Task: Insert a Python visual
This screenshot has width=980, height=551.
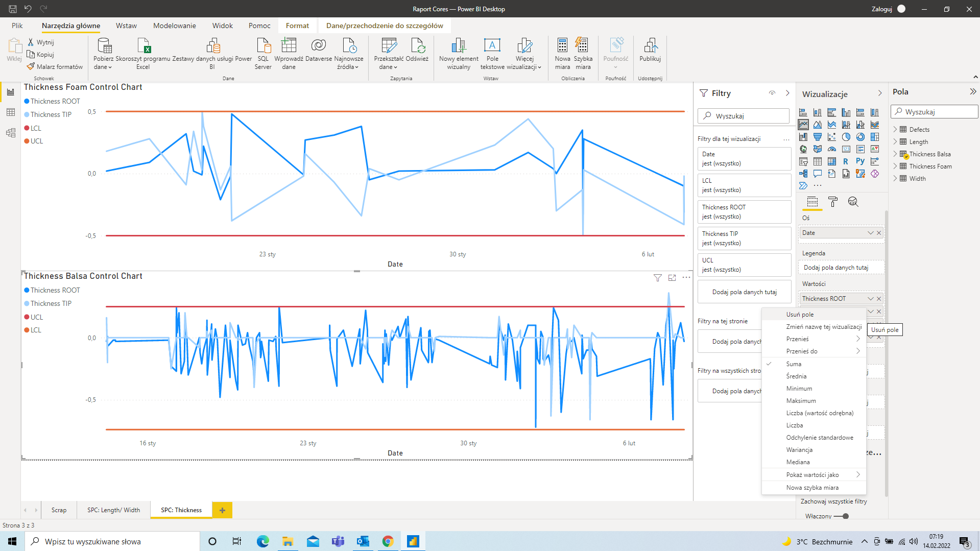Action: [861, 161]
